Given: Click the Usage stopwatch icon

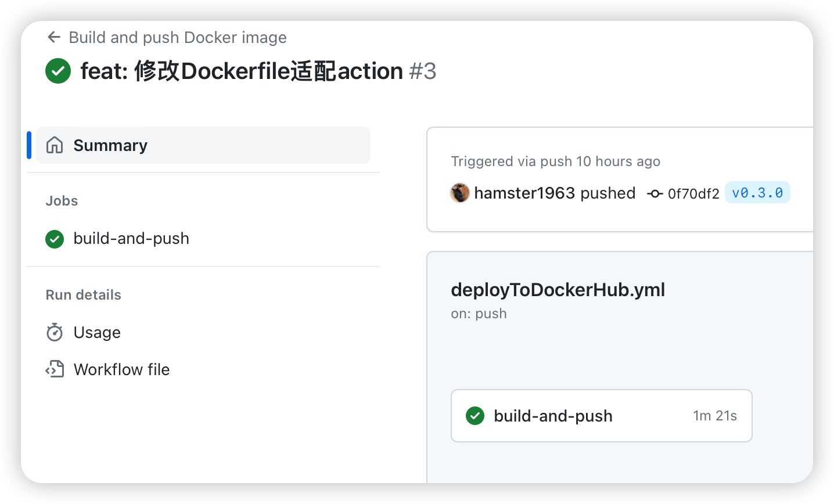Looking at the screenshot, I should point(55,333).
